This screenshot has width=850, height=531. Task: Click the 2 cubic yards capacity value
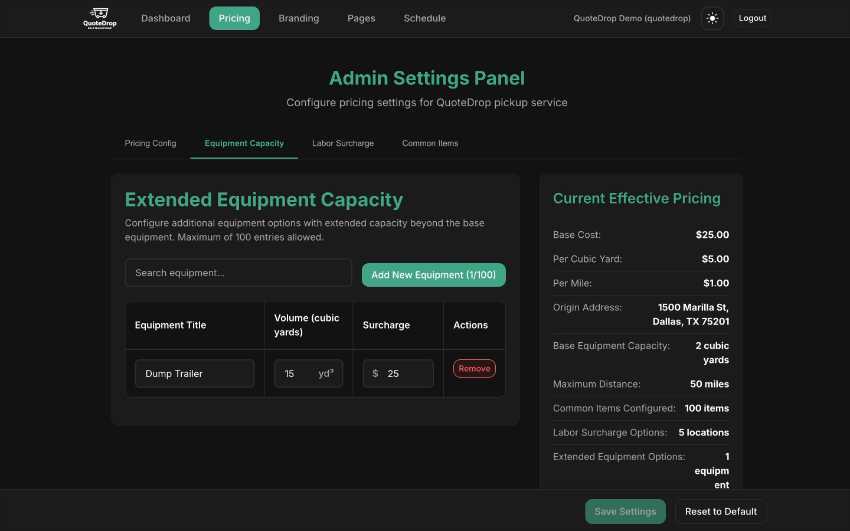[x=712, y=353]
